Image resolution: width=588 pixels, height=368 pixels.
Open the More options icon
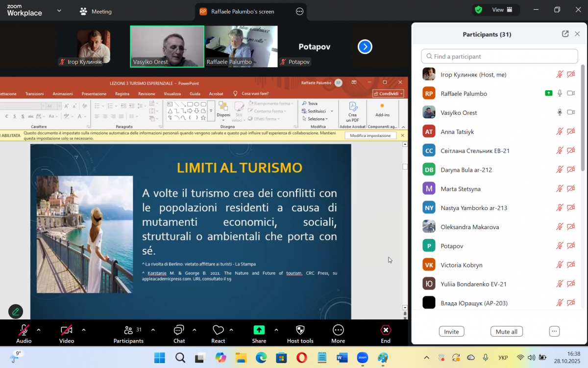coord(338,330)
